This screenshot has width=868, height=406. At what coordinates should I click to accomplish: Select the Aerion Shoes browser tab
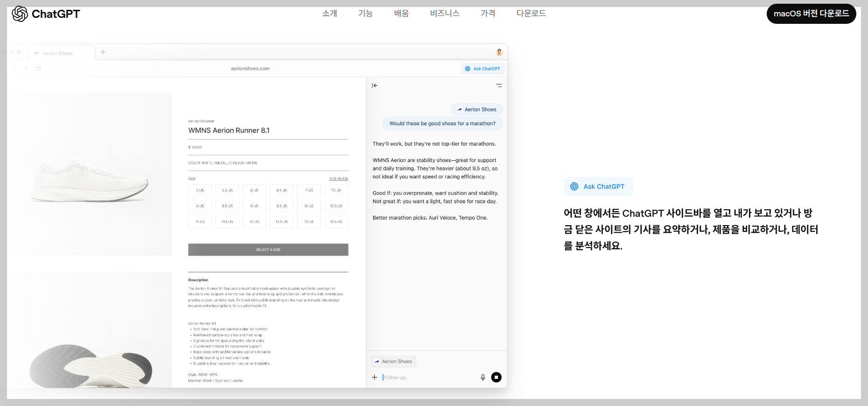point(62,53)
